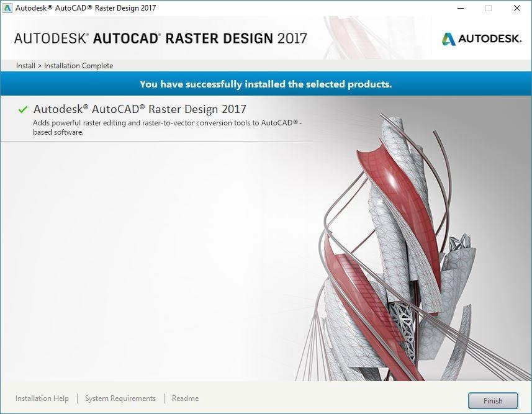Click the 'Autodesk AutoCAD Raster Design 2017' product title
The image size is (532, 414).
pos(140,109)
